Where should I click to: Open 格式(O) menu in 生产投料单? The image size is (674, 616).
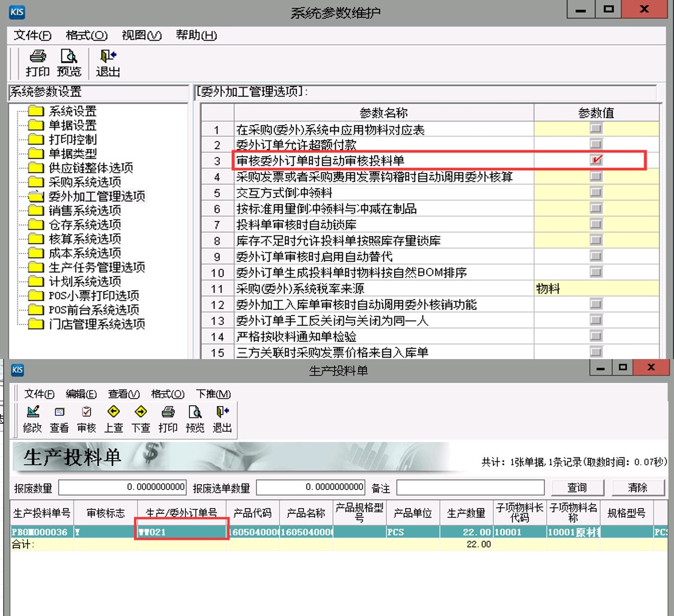pos(168,394)
